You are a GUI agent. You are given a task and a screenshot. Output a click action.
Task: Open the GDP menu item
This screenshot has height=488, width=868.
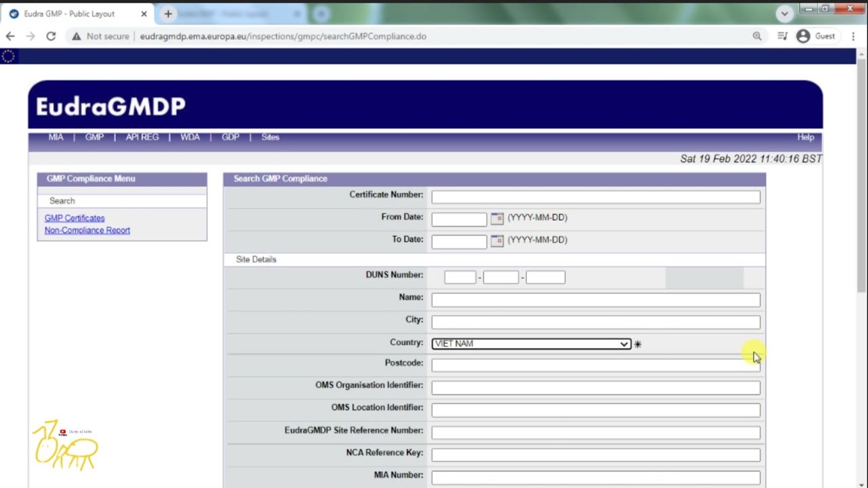[231, 137]
